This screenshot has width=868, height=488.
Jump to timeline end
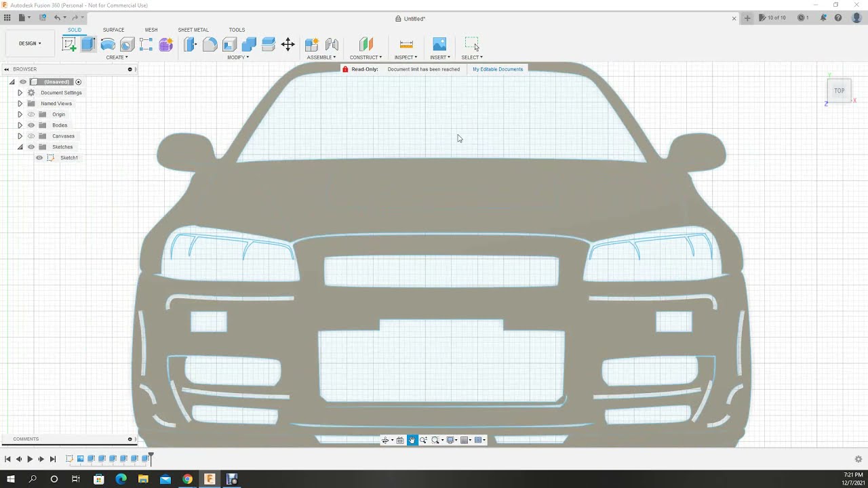pos(53,459)
